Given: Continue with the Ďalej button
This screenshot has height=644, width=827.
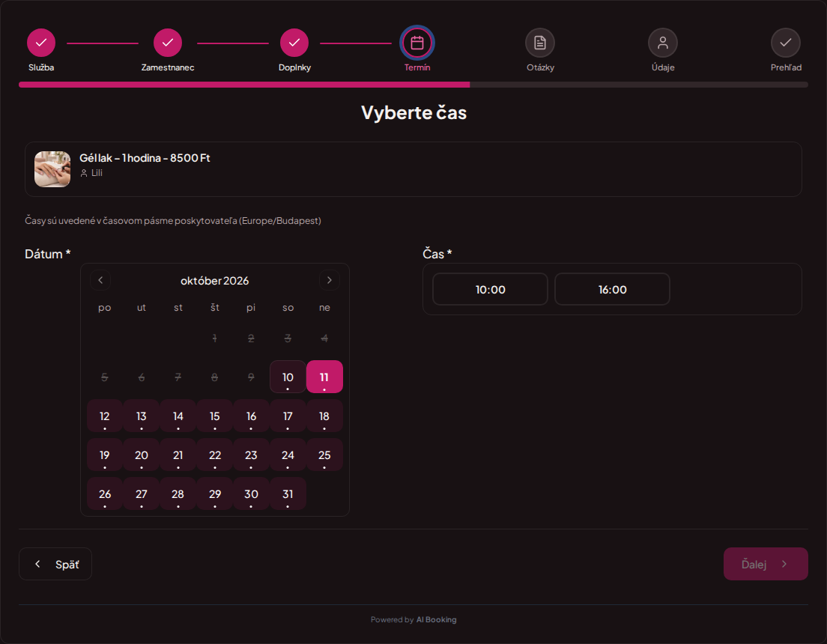Looking at the screenshot, I should point(766,564).
